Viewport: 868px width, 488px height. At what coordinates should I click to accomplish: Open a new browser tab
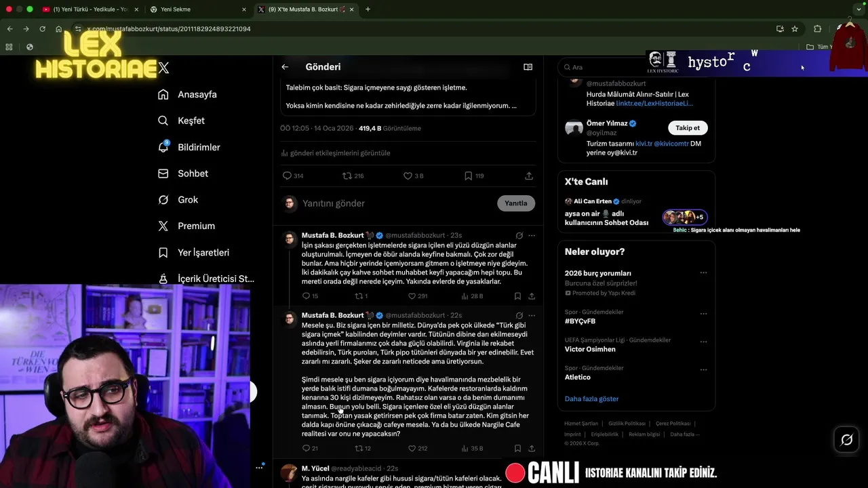[x=368, y=9]
